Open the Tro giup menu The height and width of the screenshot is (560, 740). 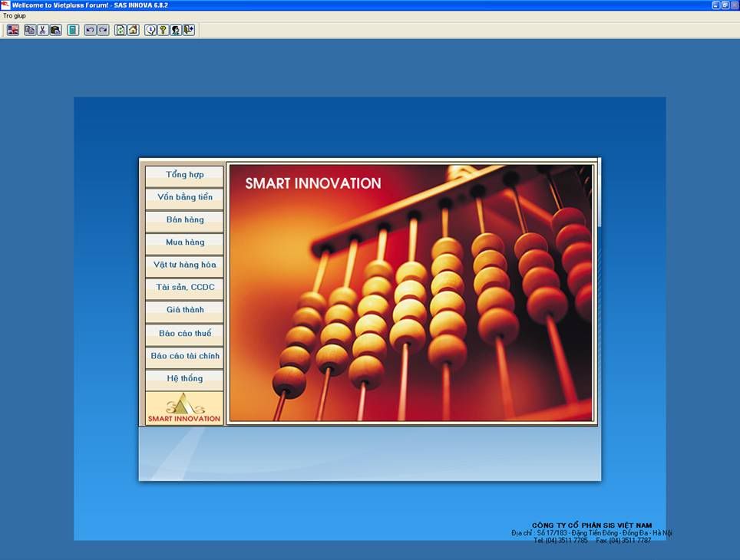click(15, 16)
